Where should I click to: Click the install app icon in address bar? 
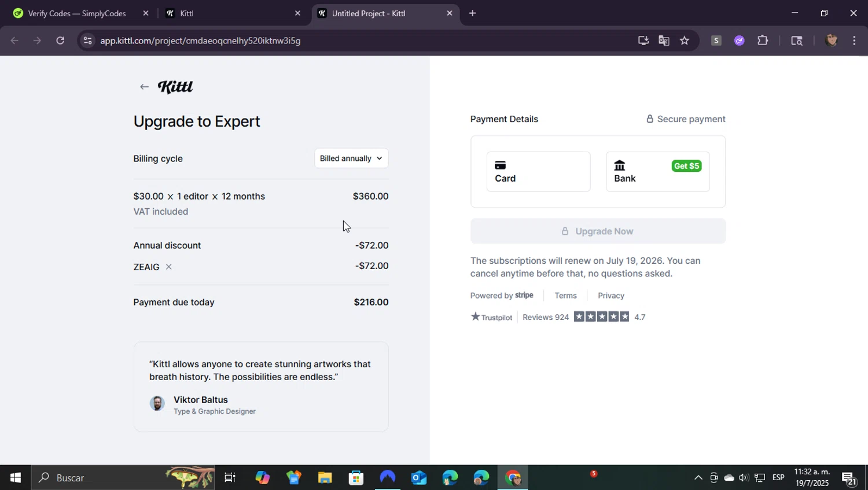(643, 40)
